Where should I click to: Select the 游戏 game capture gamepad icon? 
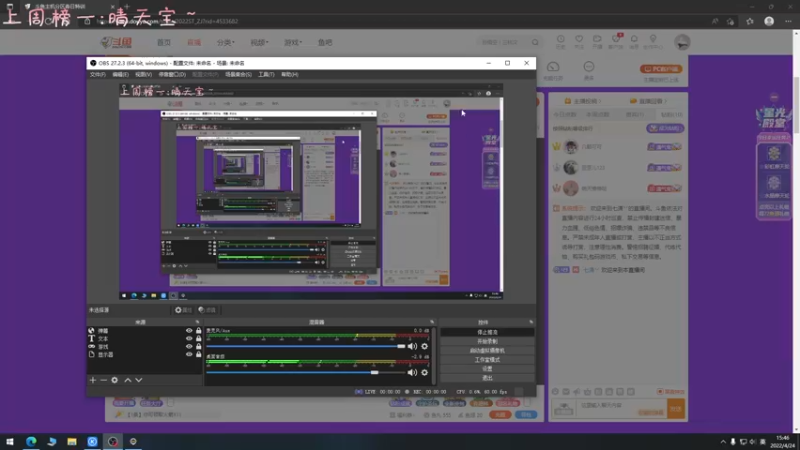91,346
